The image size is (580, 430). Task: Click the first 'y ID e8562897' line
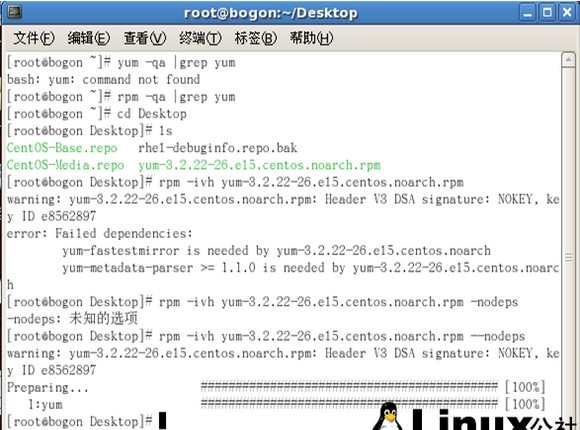[x=51, y=216]
